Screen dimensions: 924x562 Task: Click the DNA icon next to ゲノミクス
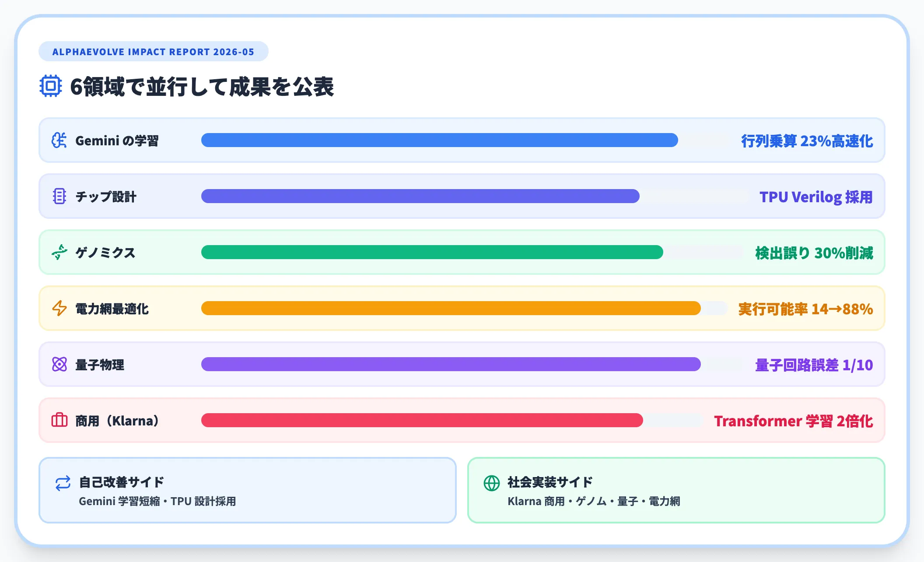pos(59,253)
